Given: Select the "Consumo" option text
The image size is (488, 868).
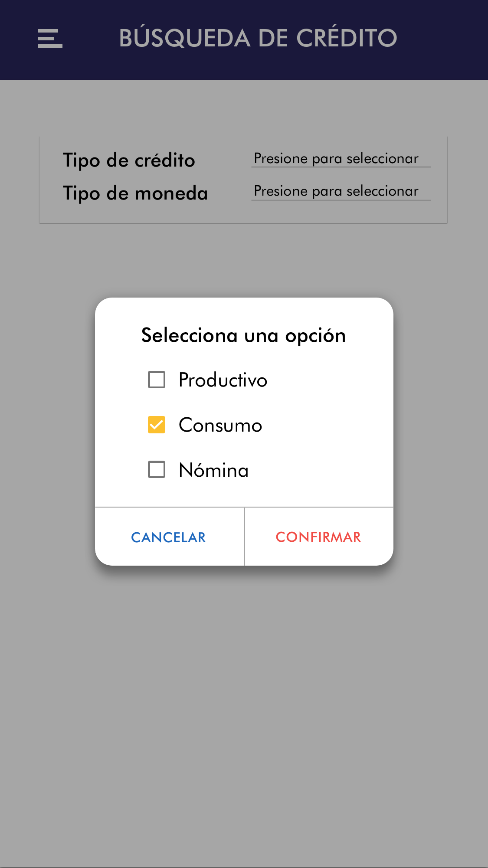Looking at the screenshot, I should click(x=220, y=425).
